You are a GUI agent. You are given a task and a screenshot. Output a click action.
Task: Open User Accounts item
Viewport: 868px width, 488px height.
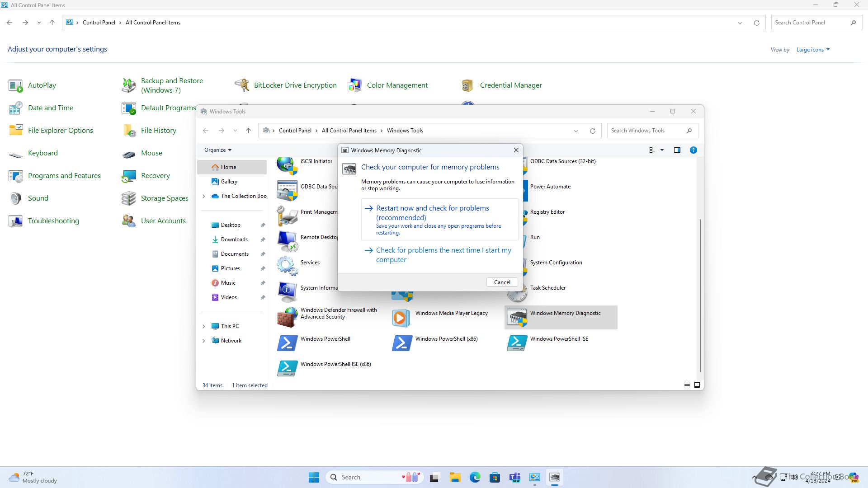coord(154,221)
